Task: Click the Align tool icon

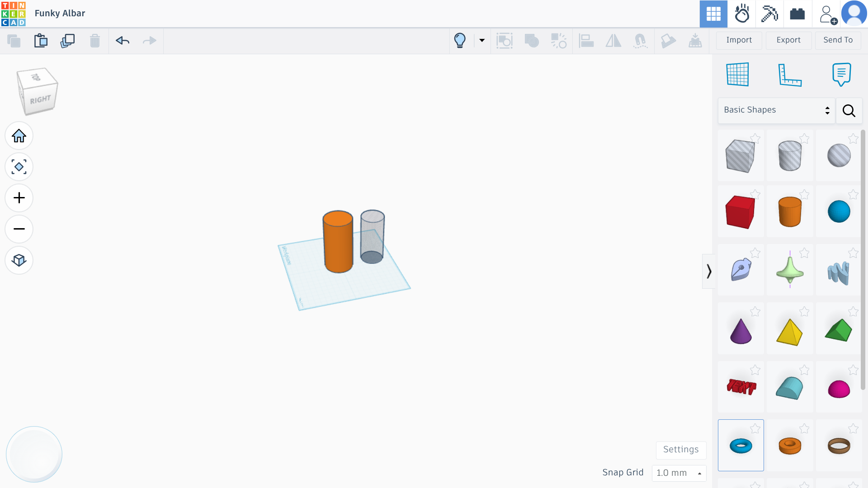Action: point(586,41)
